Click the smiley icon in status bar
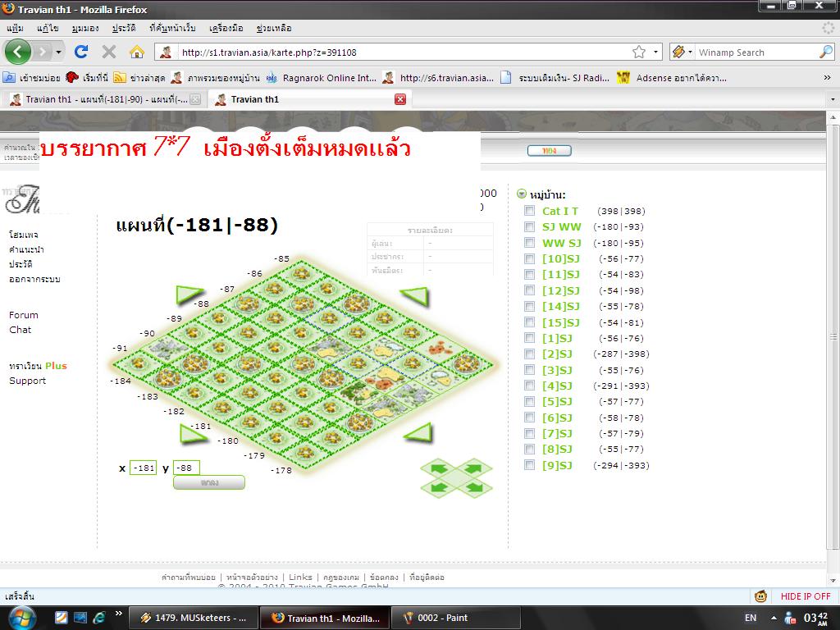This screenshot has width=840, height=630. (x=760, y=596)
